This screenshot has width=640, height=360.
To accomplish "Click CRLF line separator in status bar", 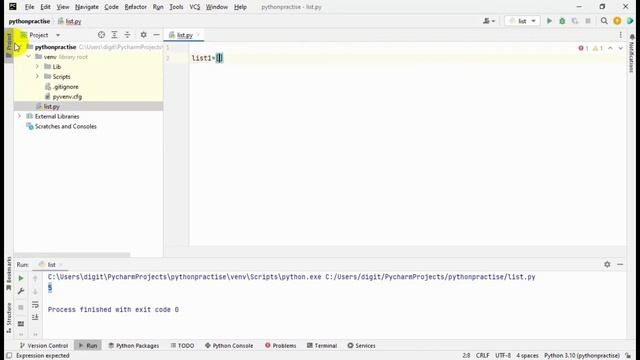I will 482,356.
